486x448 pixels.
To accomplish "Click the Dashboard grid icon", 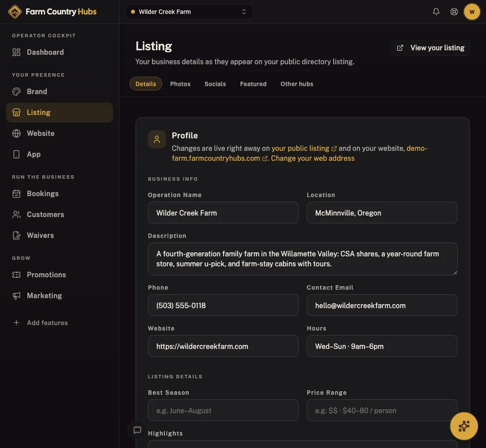I will coord(16,52).
